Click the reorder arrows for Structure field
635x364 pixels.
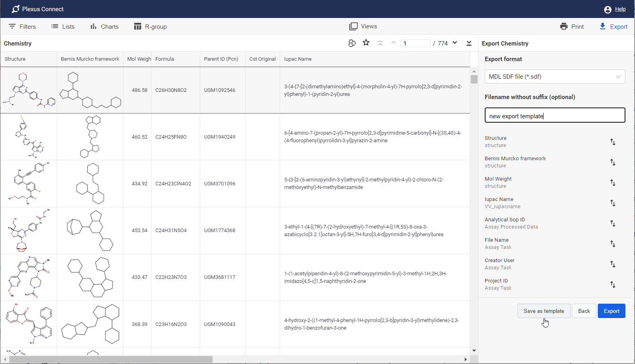613,142
